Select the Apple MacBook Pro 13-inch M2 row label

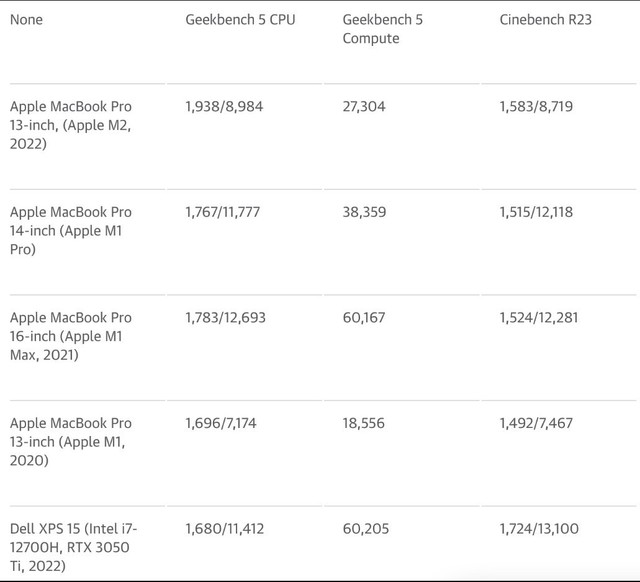click(71, 125)
